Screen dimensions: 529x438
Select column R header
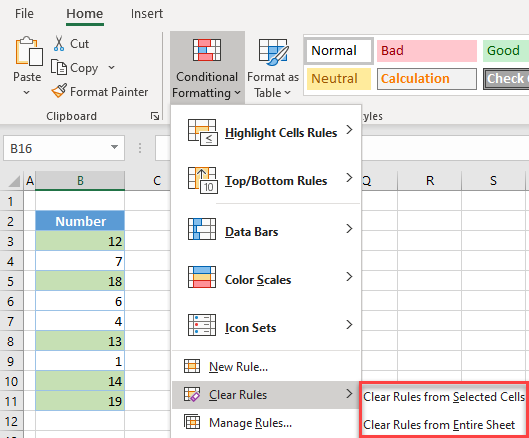pyautogui.click(x=430, y=181)
